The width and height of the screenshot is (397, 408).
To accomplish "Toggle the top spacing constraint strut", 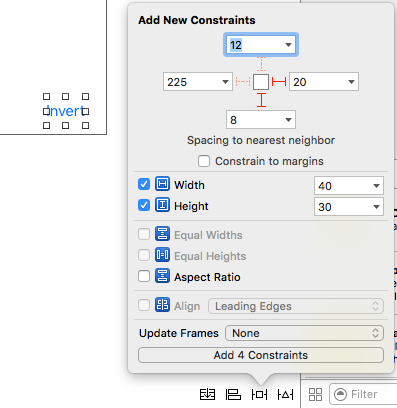I will coord(262,64).
